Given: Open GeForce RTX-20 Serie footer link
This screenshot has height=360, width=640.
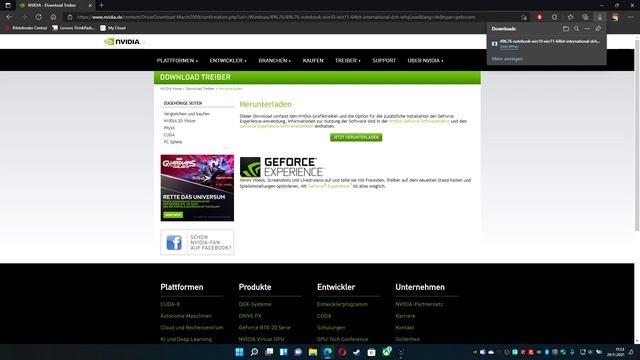Looking at the screenshot, I should pos(264,327).
